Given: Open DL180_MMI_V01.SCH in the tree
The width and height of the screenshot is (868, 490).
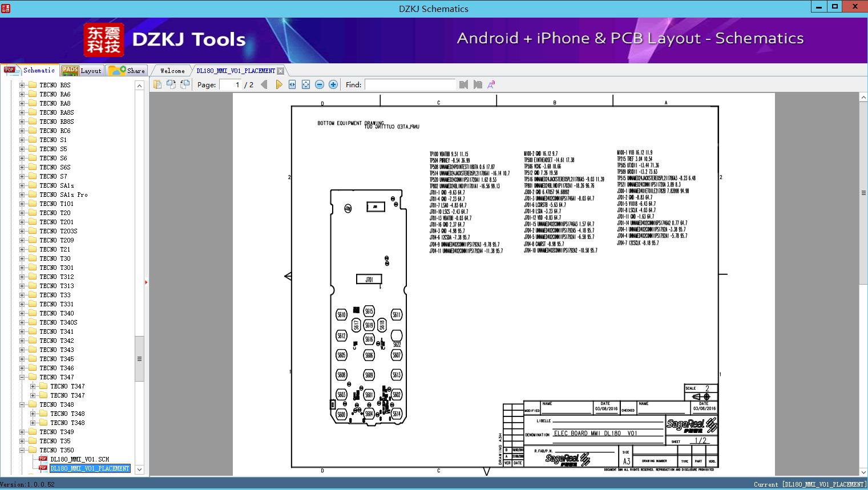Looking at the screenshot, I should point(79,459).
